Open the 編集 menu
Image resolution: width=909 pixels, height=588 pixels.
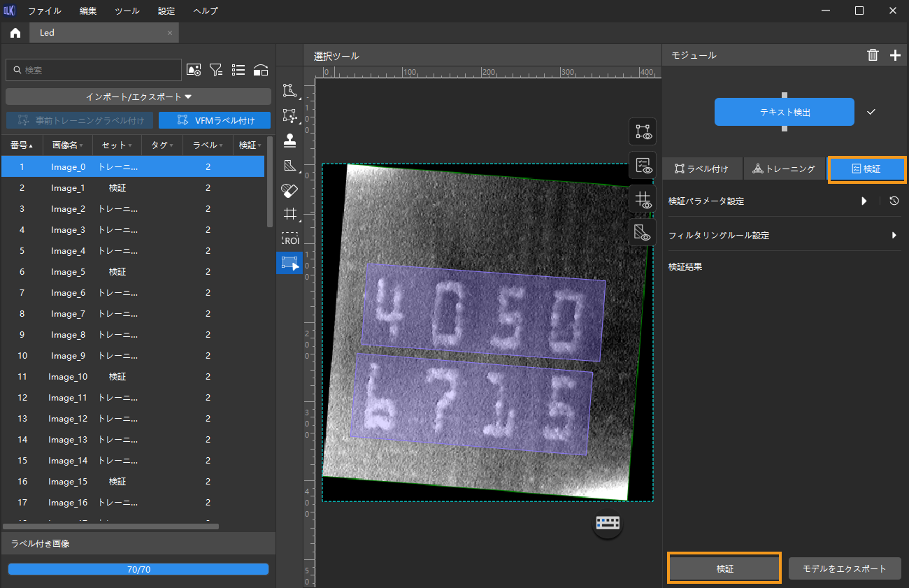pos(88,10)
